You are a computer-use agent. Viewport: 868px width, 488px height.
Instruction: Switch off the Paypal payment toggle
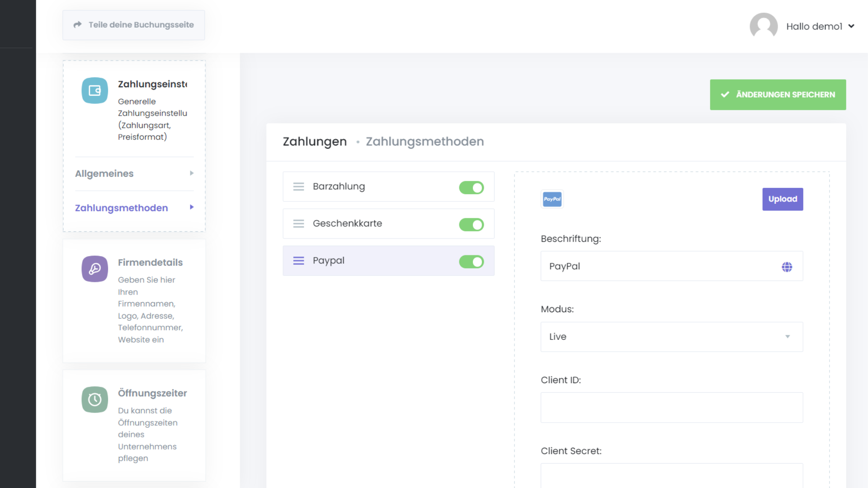click(471, 262)
